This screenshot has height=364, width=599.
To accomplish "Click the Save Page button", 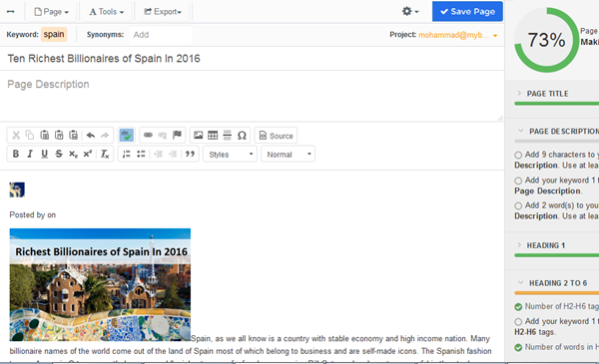I will (467, 11).
